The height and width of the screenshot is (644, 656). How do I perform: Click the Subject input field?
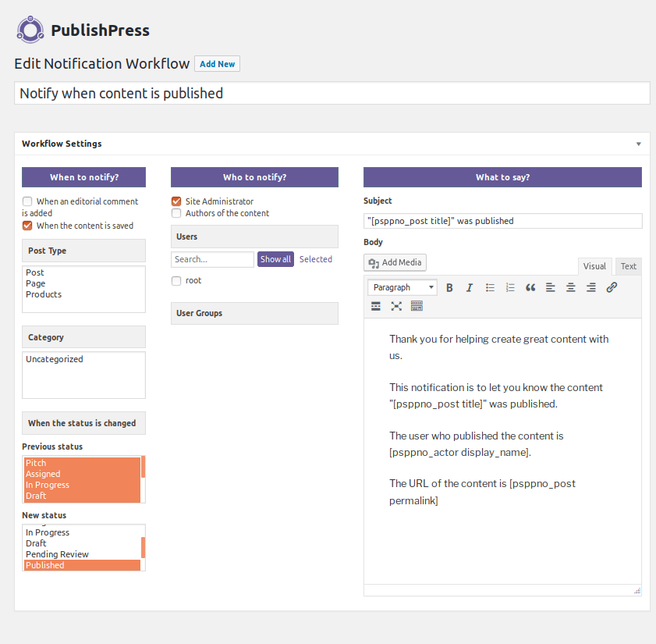502,221
